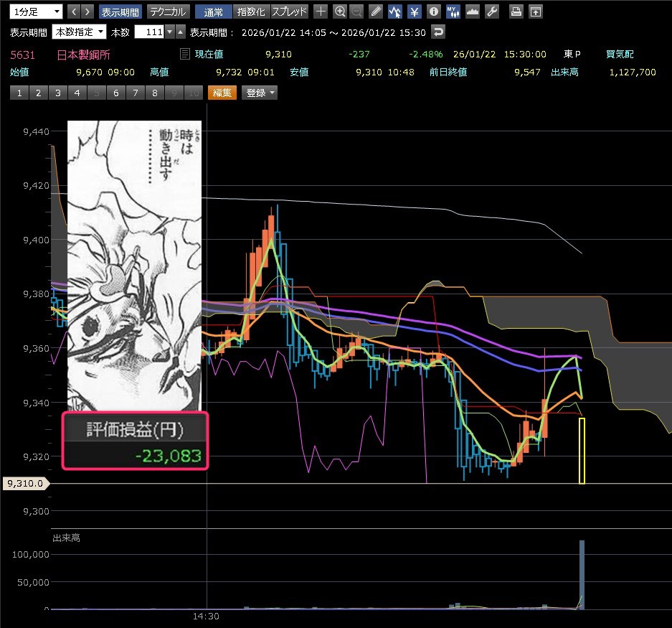This screenshot has height=628, width=672.
Task: Toggle スプレッド spread display mode
Action: (x=290, y=11)
